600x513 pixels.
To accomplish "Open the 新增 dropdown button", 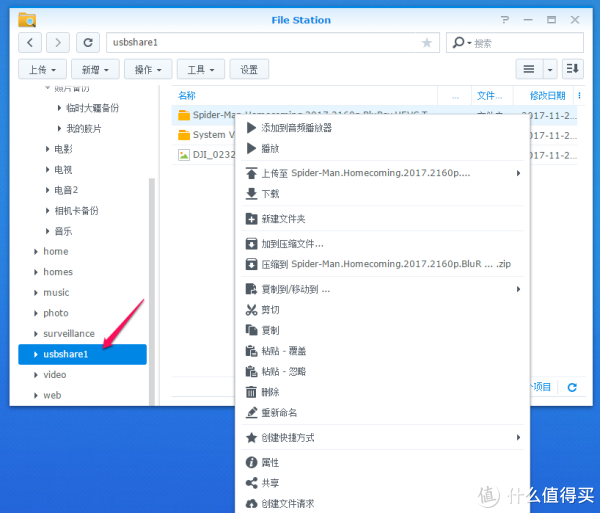I will (x=96, y=69).
